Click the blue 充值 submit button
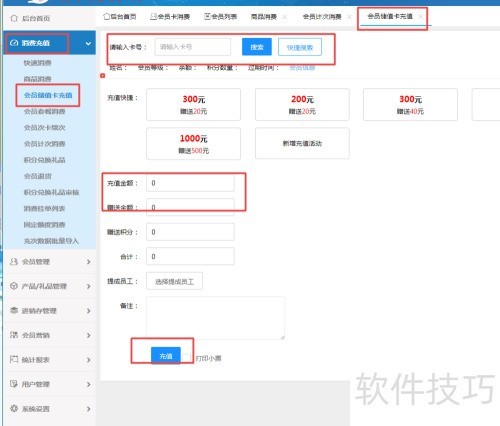The width and height of the screenshot is (500, 426). coord(166,356)
